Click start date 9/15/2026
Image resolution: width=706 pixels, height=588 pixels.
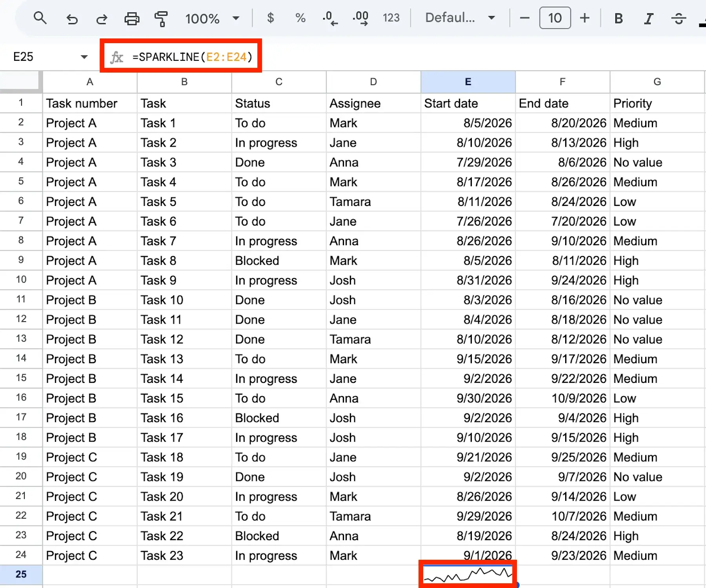tap(468, 359)
